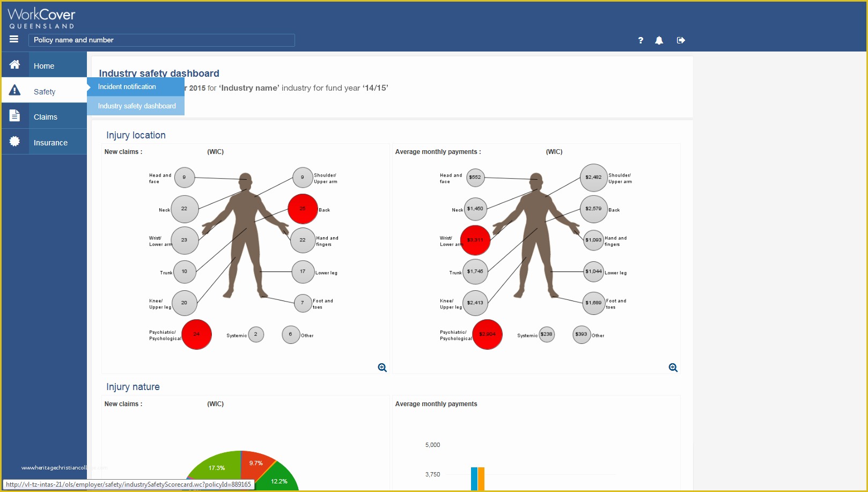Click the Foot and toes claims bubble 7
868x492 pixels.
[x=303, y=303]
